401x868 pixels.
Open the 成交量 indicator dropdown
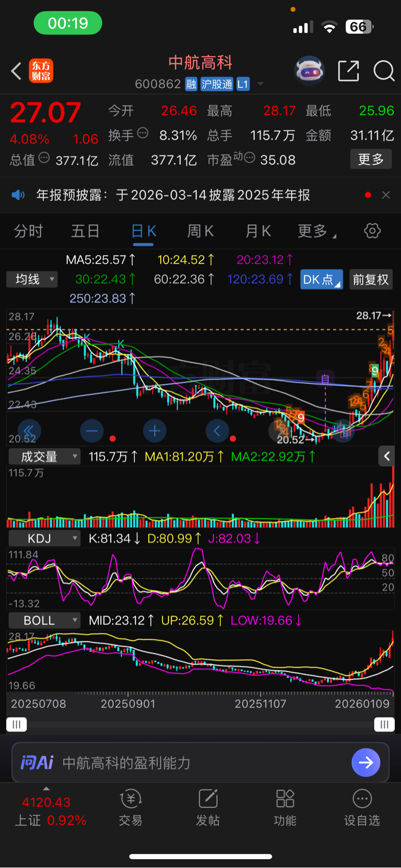point(44,457)
